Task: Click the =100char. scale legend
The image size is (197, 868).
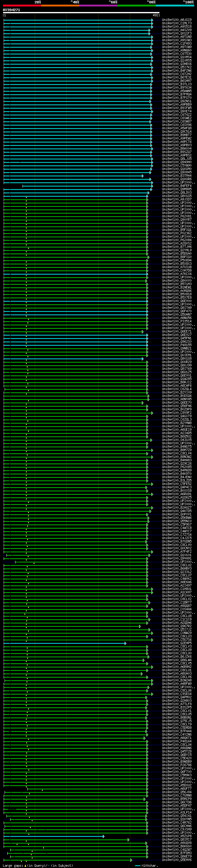Action: (147, 866)
